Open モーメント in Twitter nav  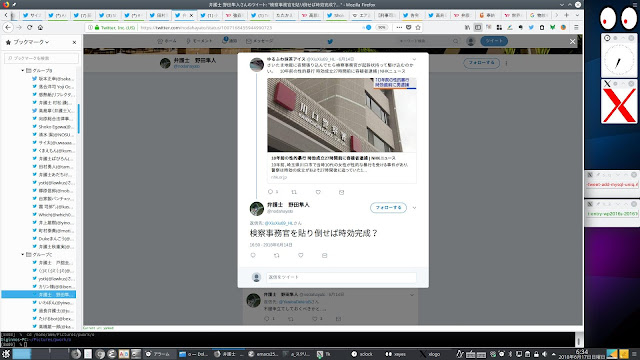coord(199,41)
